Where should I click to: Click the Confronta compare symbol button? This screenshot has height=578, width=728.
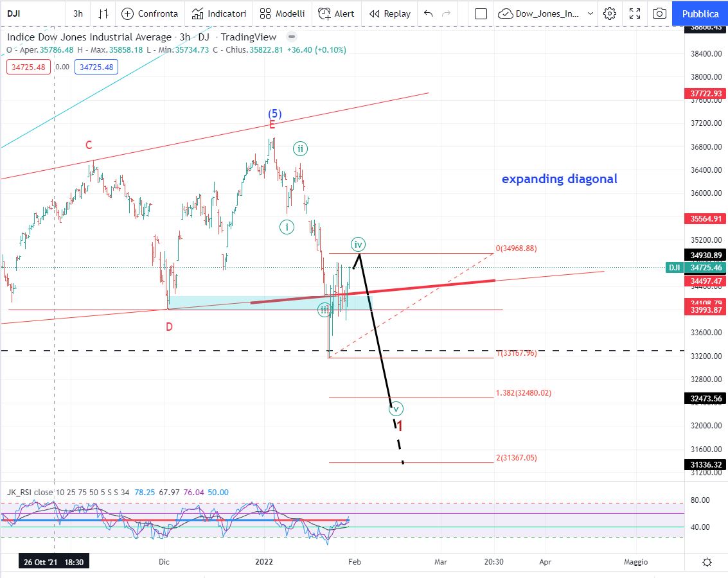coord(150,14)
